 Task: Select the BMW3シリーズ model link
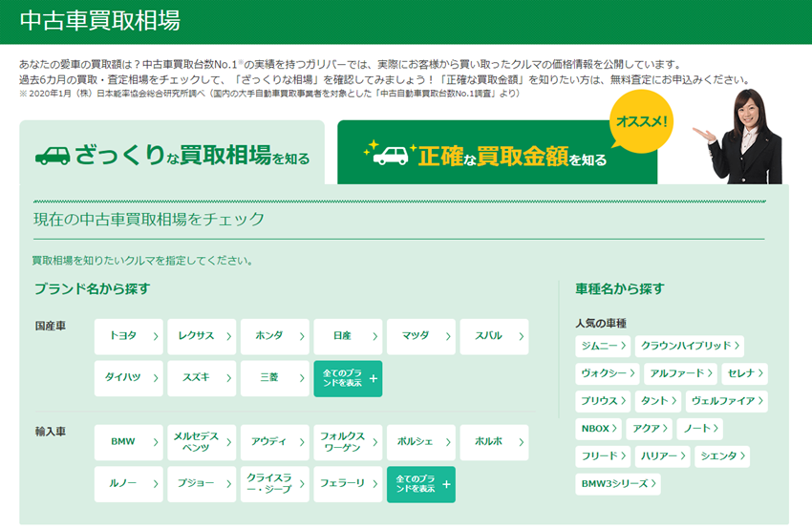tap(618, 485)
